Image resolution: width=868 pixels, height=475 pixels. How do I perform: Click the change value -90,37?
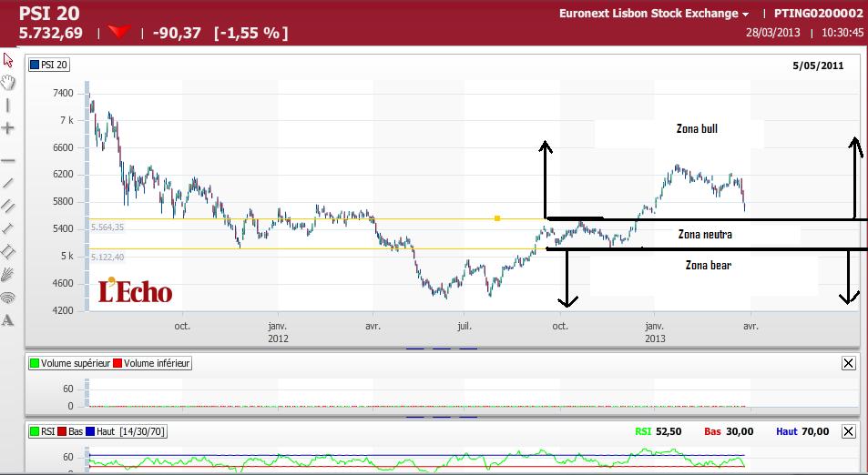coord(177,33)
